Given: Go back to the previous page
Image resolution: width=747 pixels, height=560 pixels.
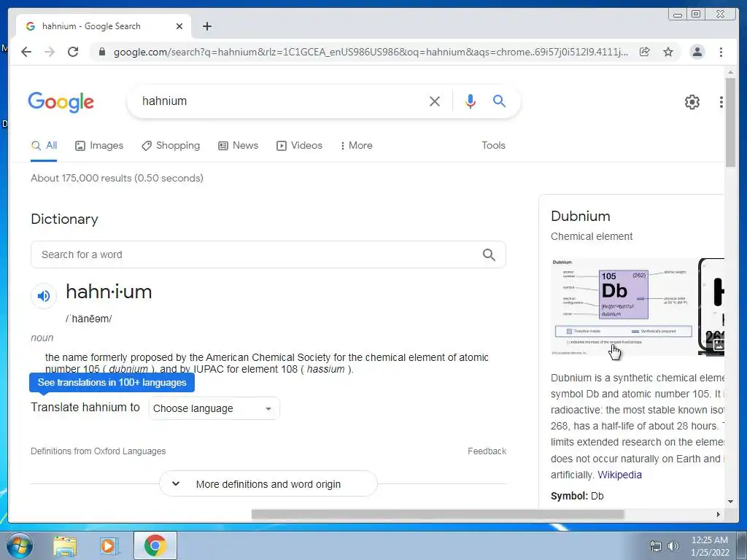Looking at the screenshot, I should (26, 52).
